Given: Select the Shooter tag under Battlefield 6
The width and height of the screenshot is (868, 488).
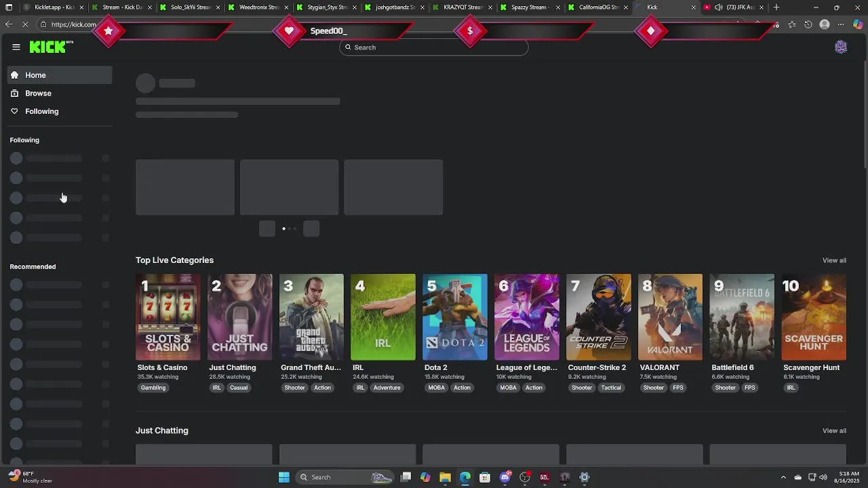Looking at the screenshot, I should (x=726, y=388).
